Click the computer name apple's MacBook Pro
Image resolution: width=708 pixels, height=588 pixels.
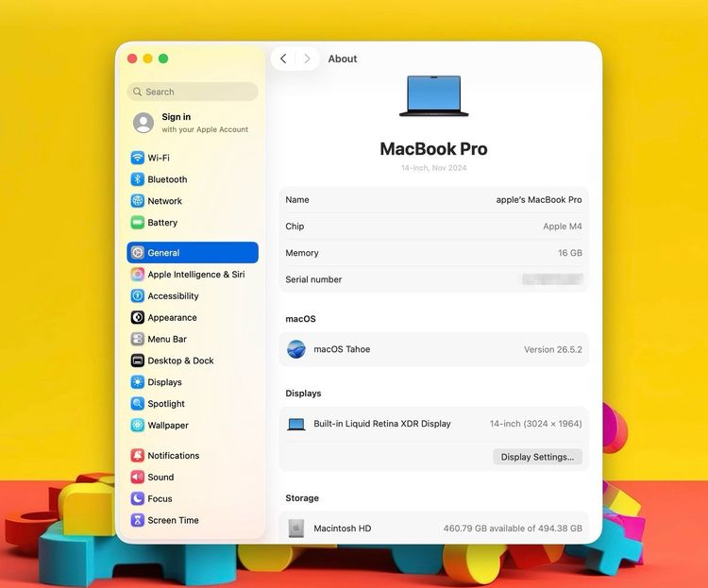[539, 199]
